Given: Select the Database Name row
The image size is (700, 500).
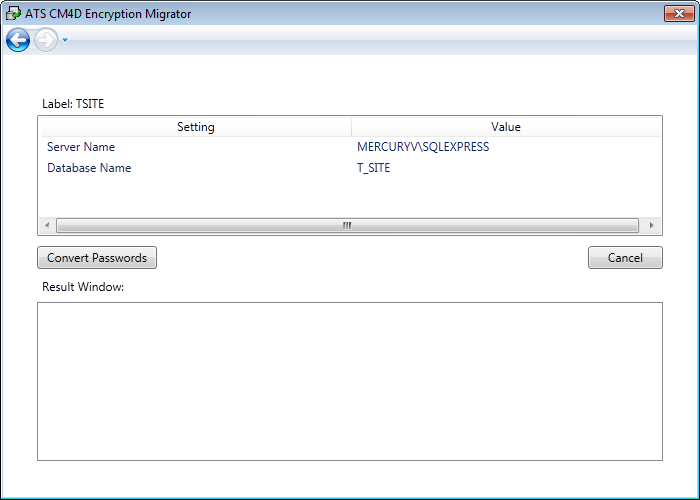Looking at the screenshot, I should point(89,168).
